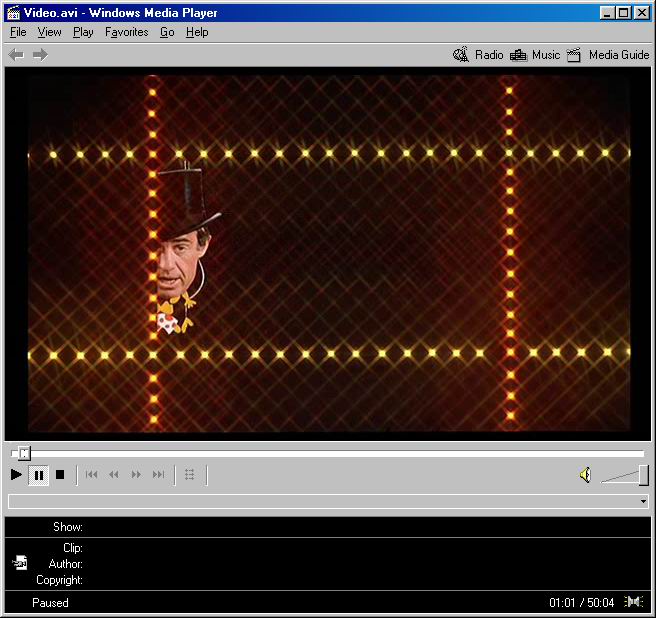Open the Help menu
Screen dimensions: 656x618
click(197, 32)
